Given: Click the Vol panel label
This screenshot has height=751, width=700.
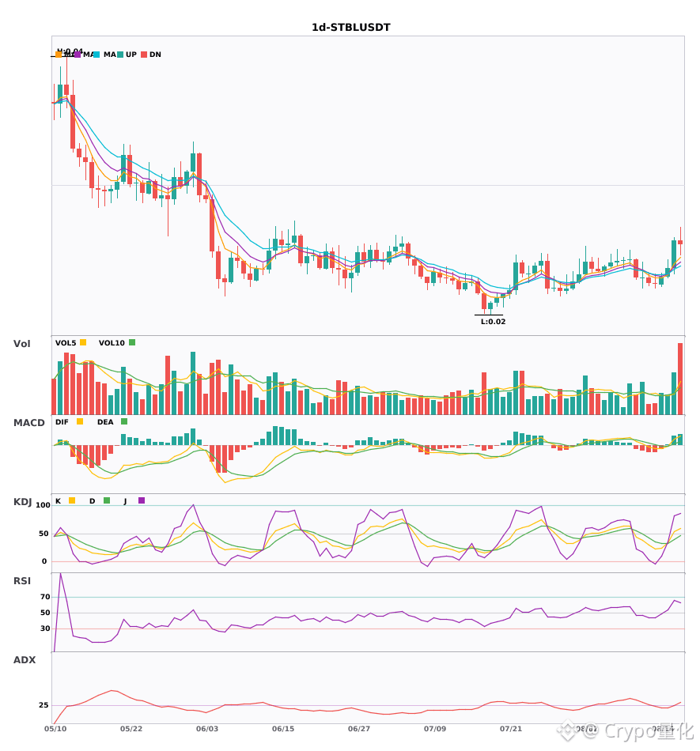Looking at the screenshot, I should point(21,344).
